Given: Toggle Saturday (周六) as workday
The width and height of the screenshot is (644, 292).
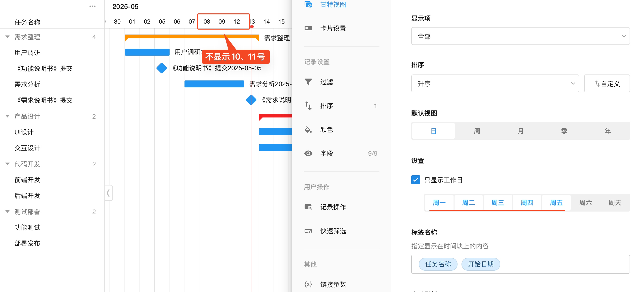Looking at the screenshot, I should (585, 202).
